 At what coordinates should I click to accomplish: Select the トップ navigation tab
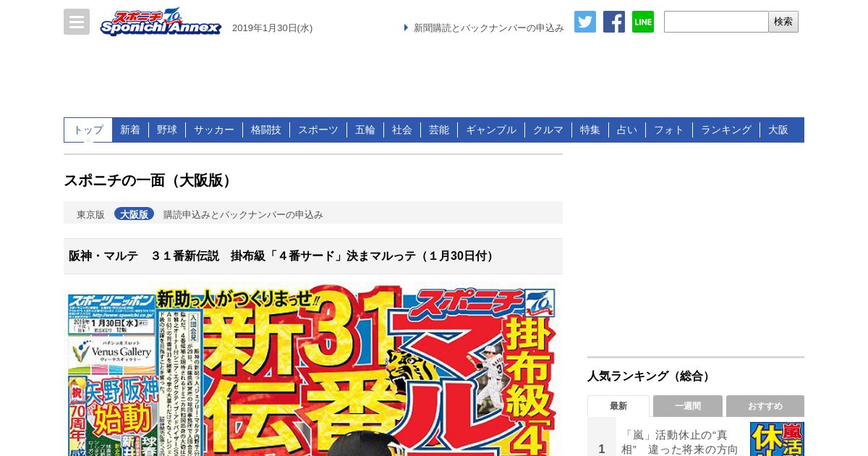88,130
